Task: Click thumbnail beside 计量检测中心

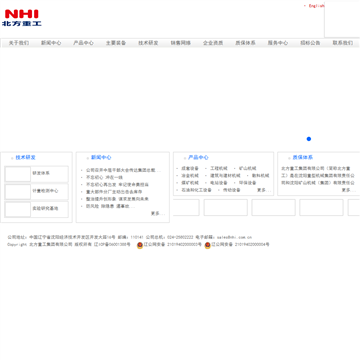Action: pos(18,192)
